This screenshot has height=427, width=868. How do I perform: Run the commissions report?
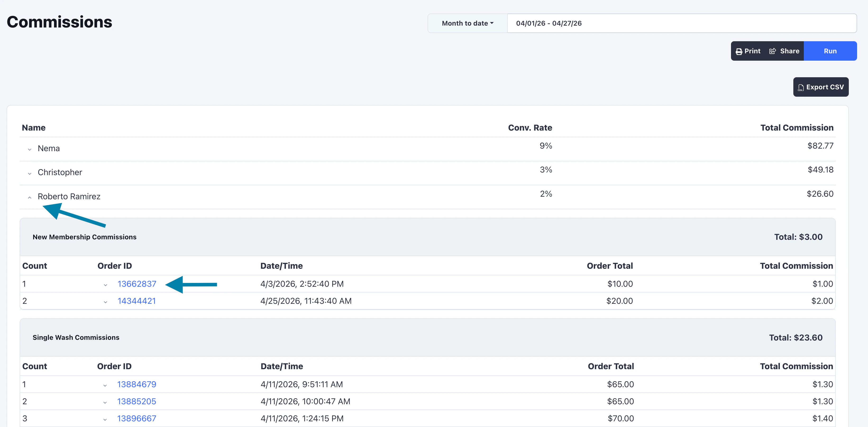pos(830,51)
